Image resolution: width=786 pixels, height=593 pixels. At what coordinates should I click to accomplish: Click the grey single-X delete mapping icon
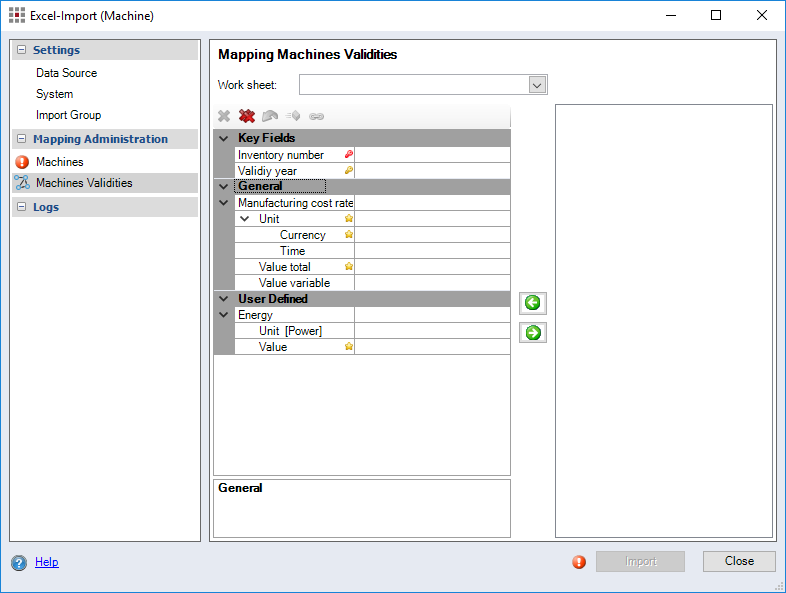point(224,117)
